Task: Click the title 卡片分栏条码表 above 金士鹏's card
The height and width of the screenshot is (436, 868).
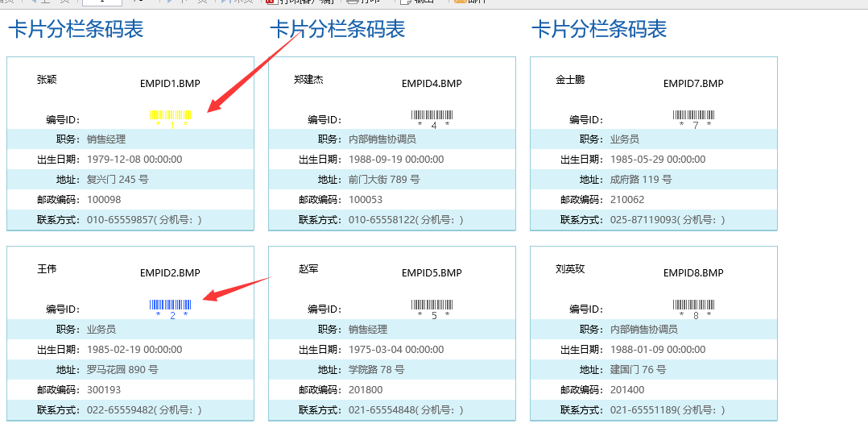Action: 600,29
